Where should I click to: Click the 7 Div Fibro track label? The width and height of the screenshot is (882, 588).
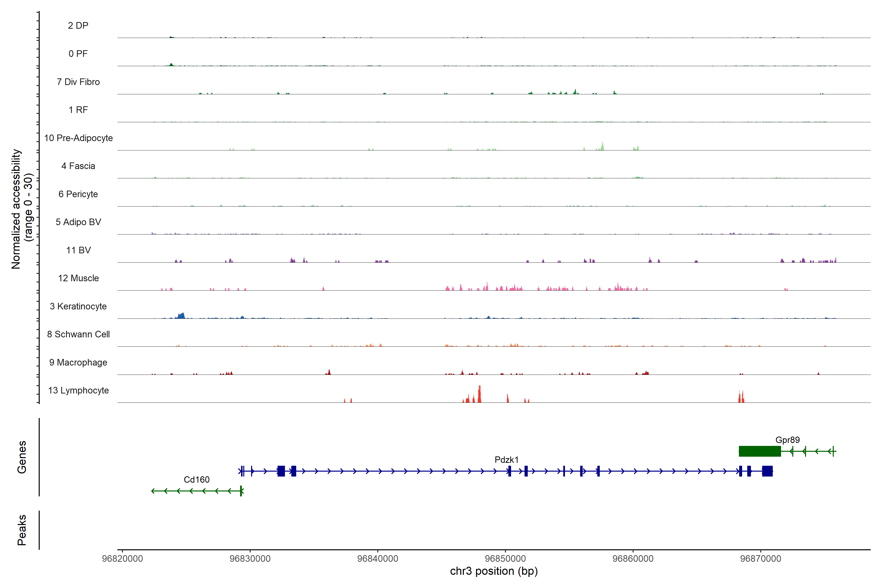tap(78, 82)
